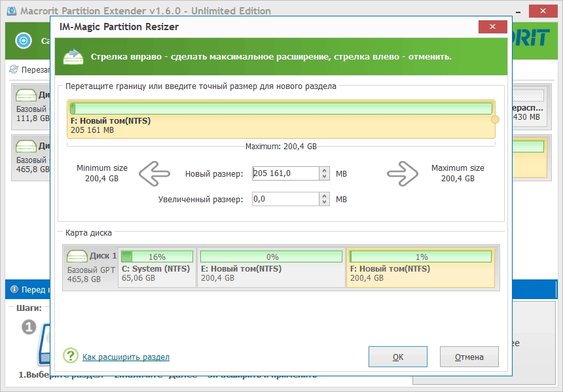Viewport: 563px width, 392px height.
Task: Click the Disk 1 drive icon in disk map
Action: (x=77, y=257)
